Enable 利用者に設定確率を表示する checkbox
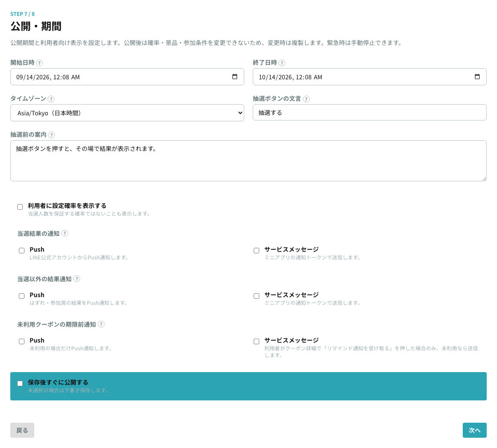 point(20,207)
